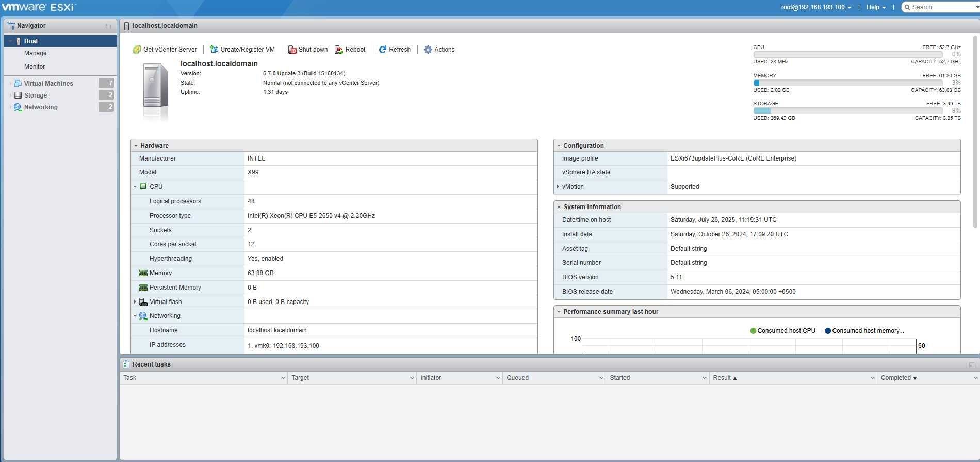
Task: Expand the Virtual Machines tree node
Action: click(10, 83)
